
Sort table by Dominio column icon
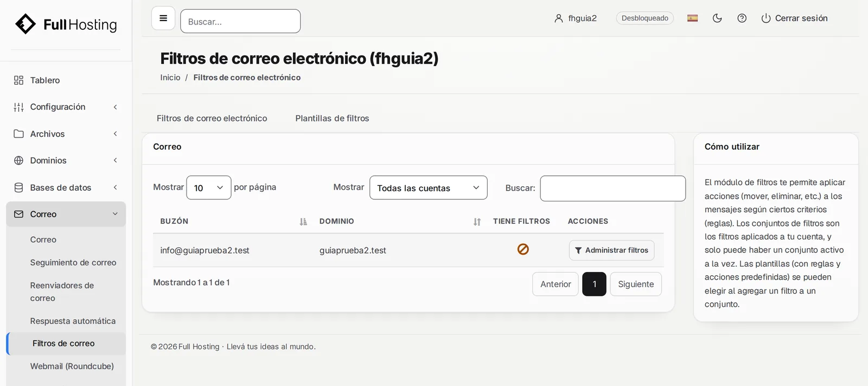tap(477, 222)
